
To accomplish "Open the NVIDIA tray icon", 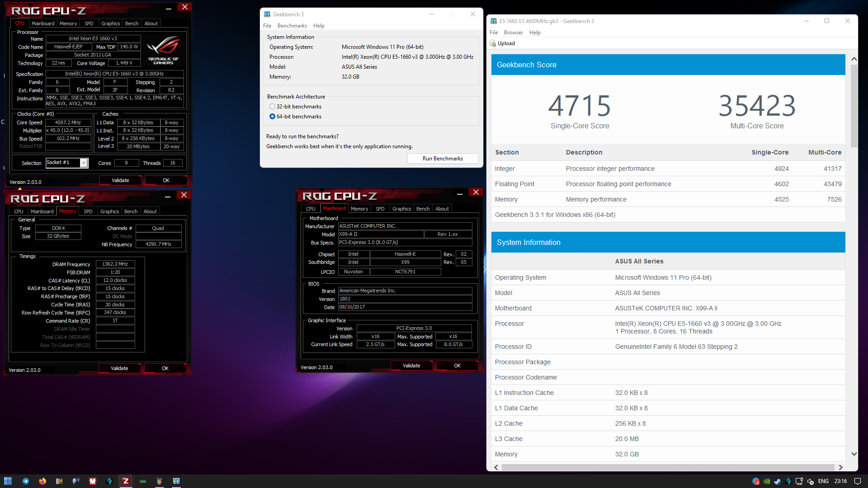I will coord(767,481).
